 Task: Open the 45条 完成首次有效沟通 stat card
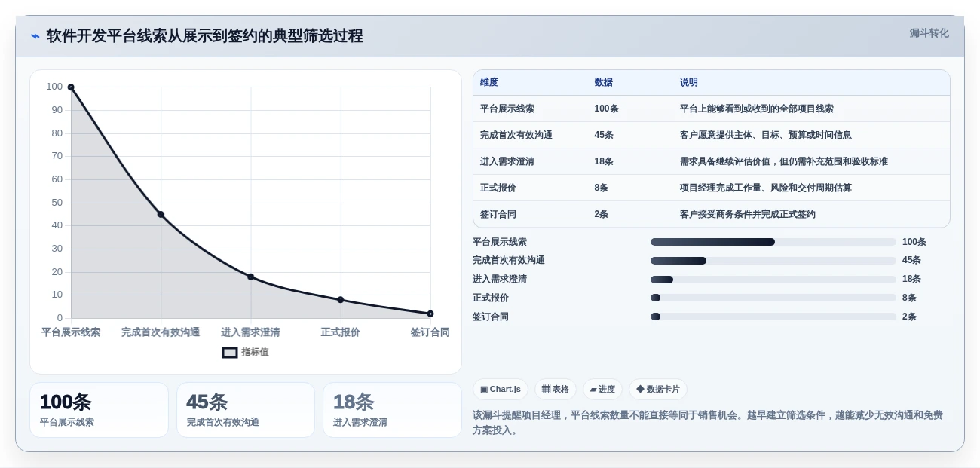click(x=246, y=410)
